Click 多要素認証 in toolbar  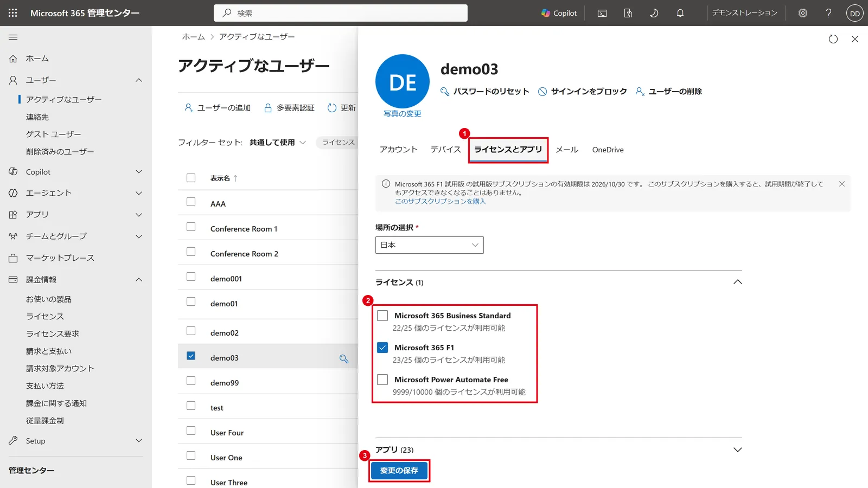coord(289,108)
